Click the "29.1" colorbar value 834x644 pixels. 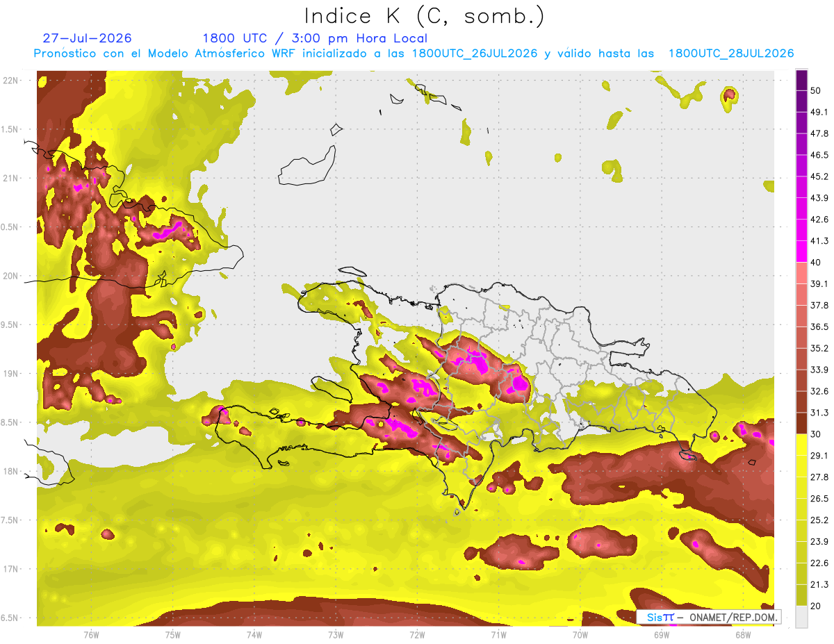pos(819,456)
